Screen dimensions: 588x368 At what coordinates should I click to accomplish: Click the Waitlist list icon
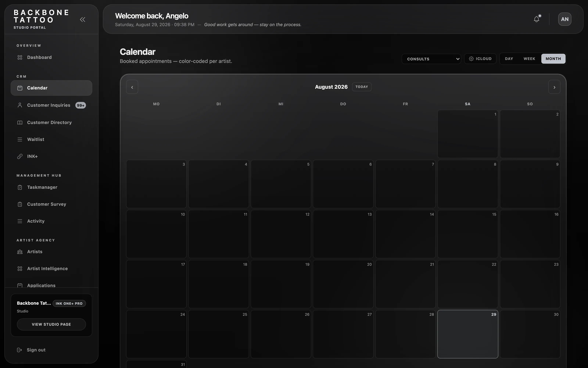tap(20, 139)
